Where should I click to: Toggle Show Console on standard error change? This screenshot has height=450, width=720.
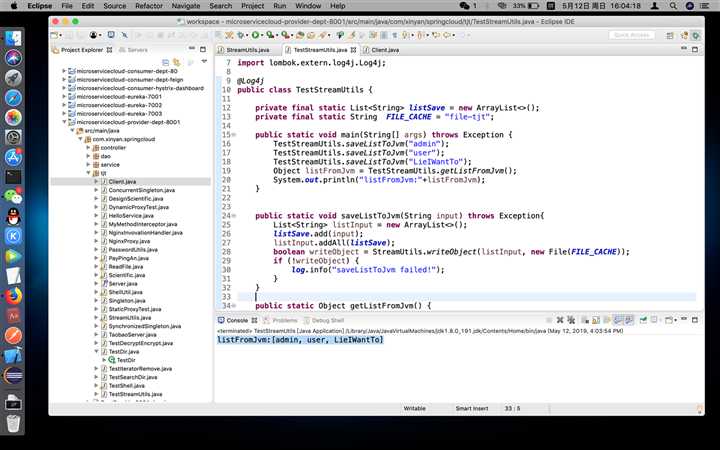(629, 320)
